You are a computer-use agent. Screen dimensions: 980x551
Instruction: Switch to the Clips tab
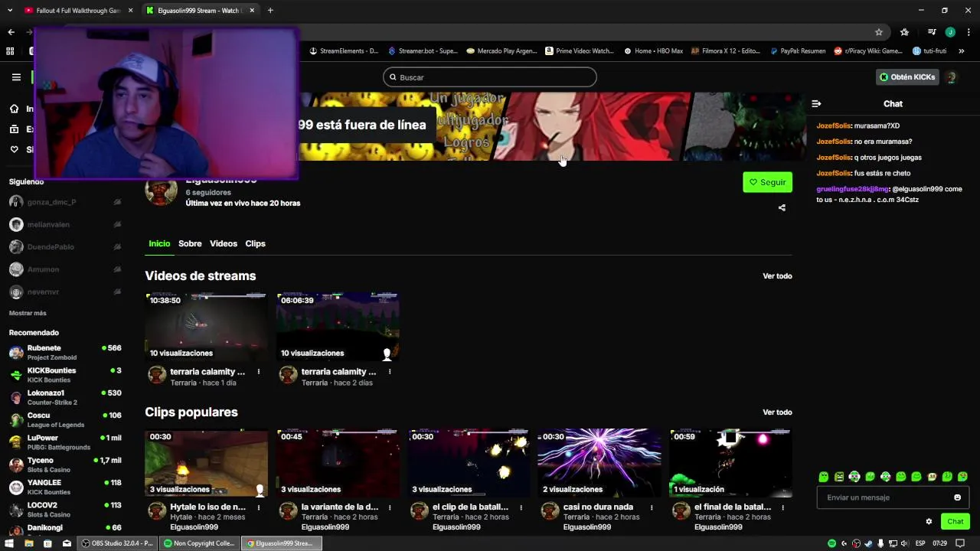[255, 243]
